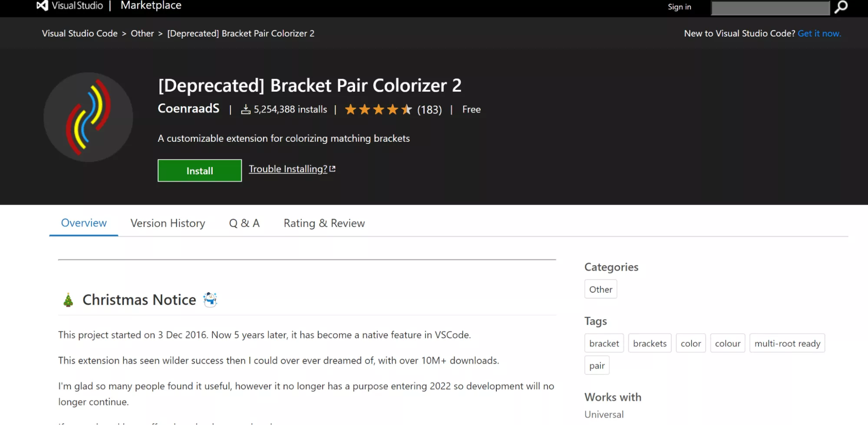
Task: Open the Trouble Installing link
Action: (x=288, y=169)
